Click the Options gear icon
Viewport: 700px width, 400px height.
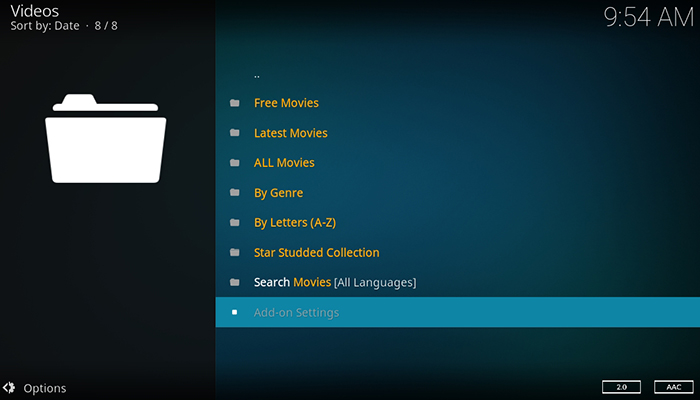coord(9,388)
